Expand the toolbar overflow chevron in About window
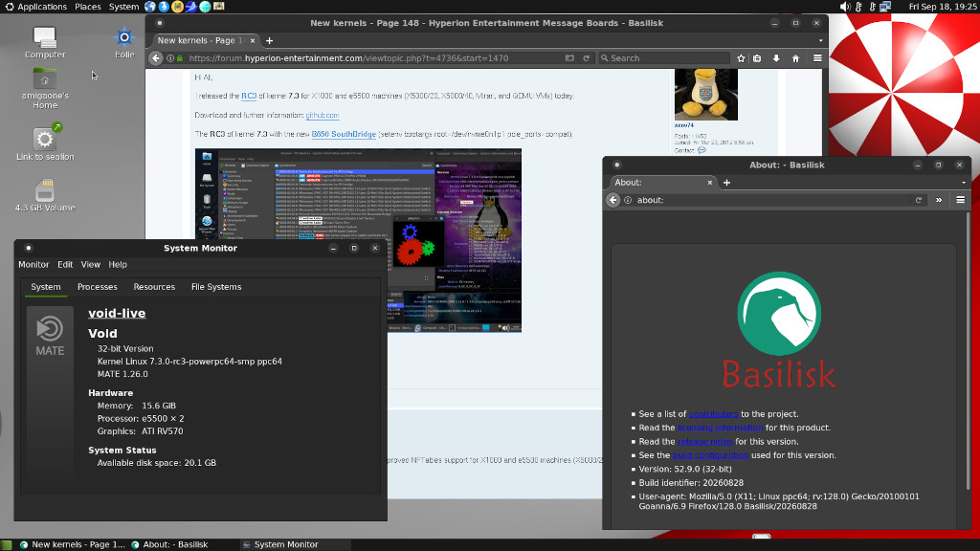Screen dimensions: 980x551 [x=939, y=200]
